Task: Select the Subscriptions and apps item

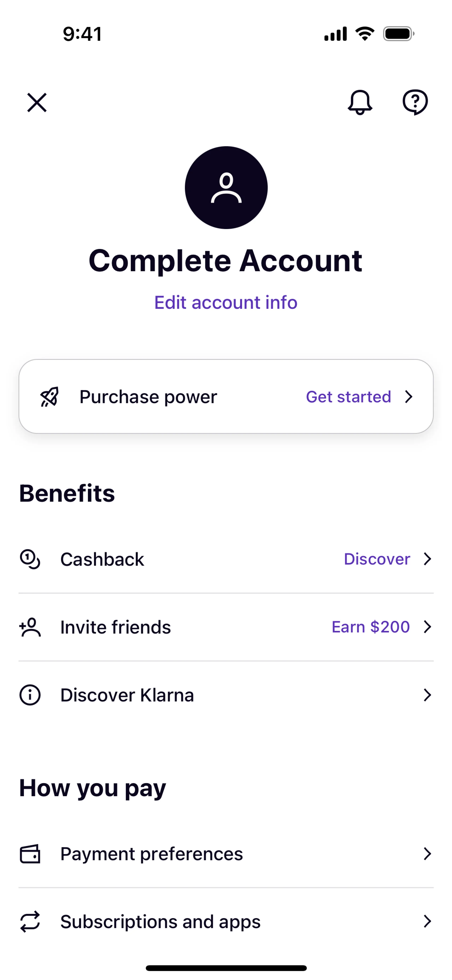Action: (161, 921)
